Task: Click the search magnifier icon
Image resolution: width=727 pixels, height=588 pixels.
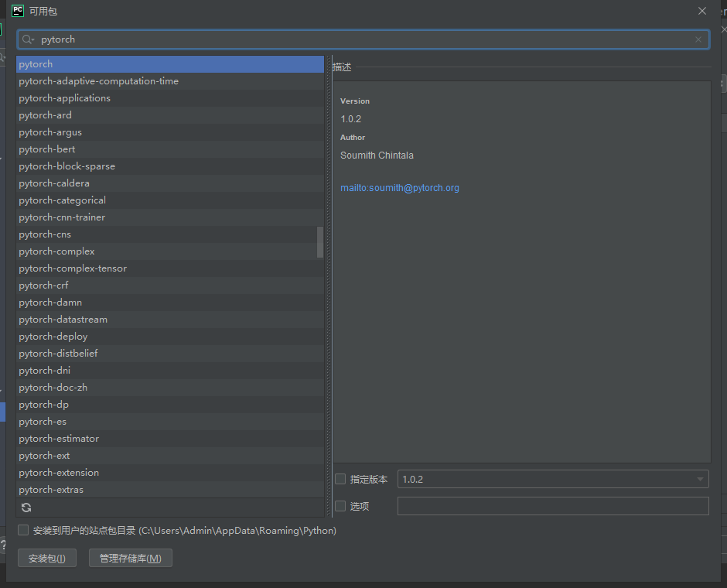Action: [x=27, y=39]
